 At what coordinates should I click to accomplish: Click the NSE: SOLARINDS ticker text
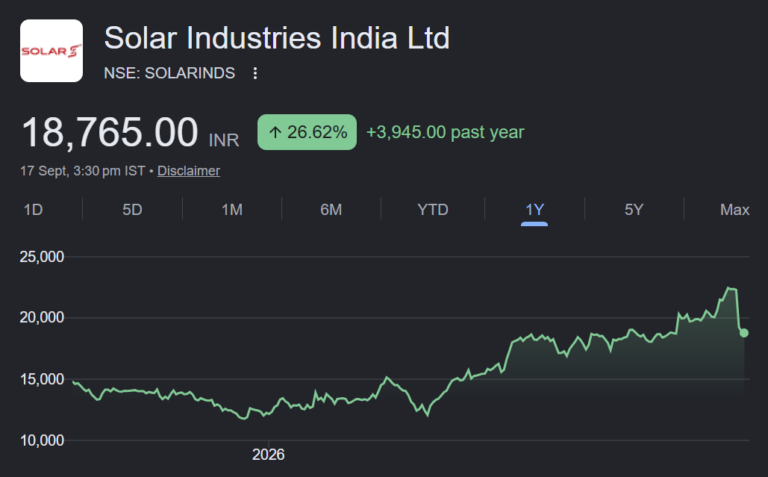[169, 73]
